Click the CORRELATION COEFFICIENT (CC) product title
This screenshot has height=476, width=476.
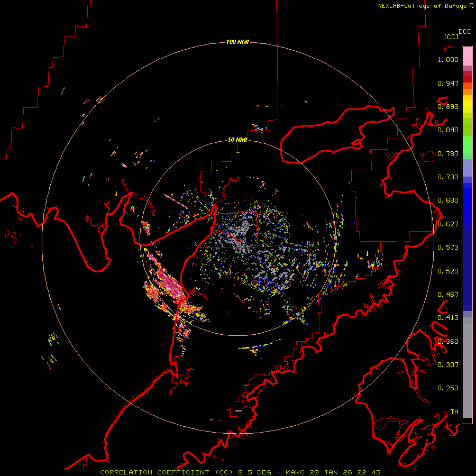point(167,472)
